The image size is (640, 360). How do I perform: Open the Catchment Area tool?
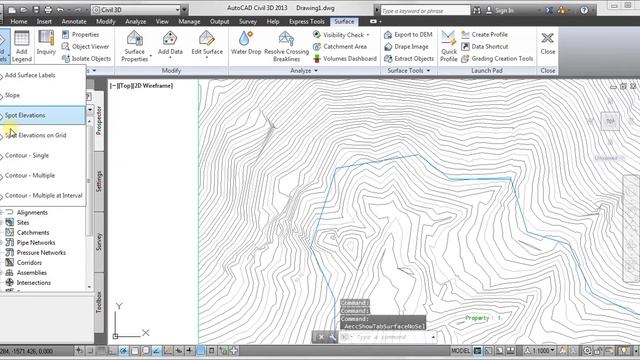pyautogui.click(x=340, y=47)
